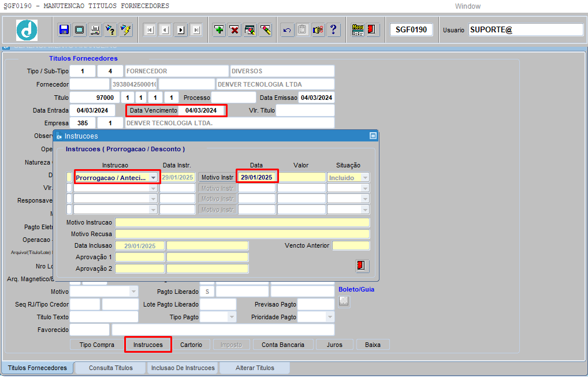
Task: Focus the Motivo Recusa text field
Action: [x=242, y=234]
